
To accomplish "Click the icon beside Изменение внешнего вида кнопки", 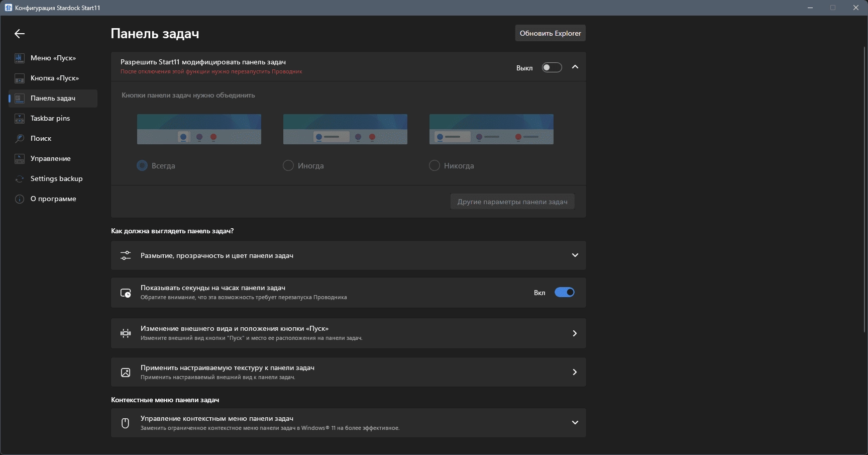I will pos(126,333).
